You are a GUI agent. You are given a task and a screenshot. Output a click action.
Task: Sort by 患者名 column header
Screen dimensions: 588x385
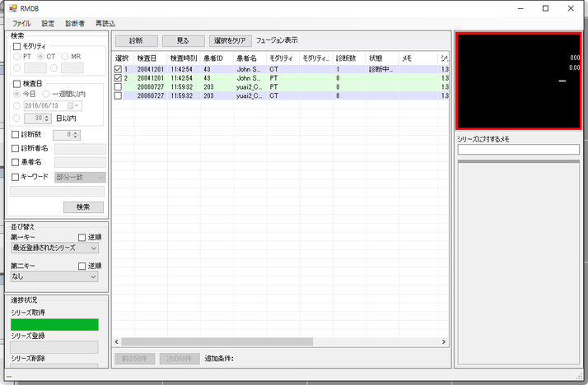pyautogui.click(x=250, y=58)
